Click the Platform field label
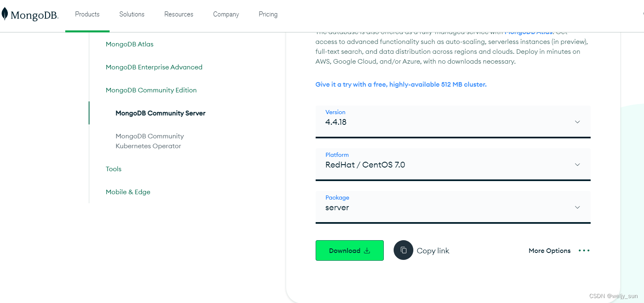This screenshot has width=644, height=303. 337,155
